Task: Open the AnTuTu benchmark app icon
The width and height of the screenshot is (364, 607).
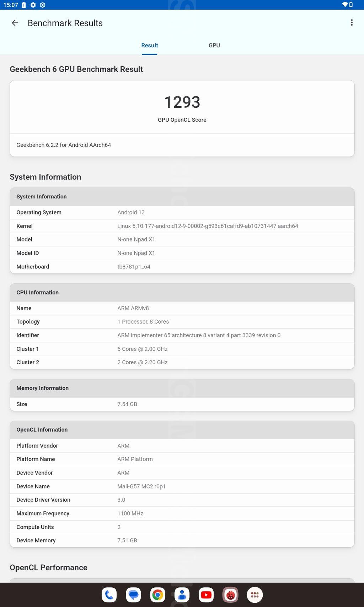Action: (x=230, y=595)
